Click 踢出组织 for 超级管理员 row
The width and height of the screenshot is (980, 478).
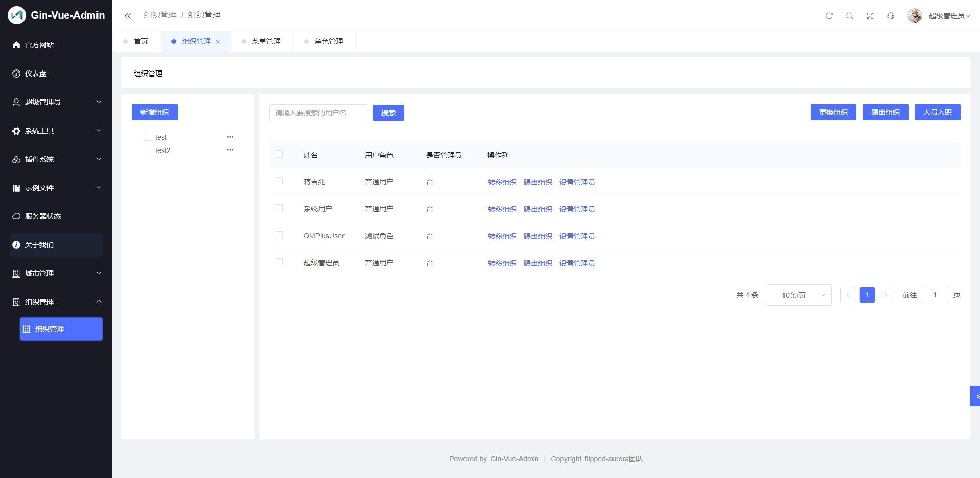538,263
